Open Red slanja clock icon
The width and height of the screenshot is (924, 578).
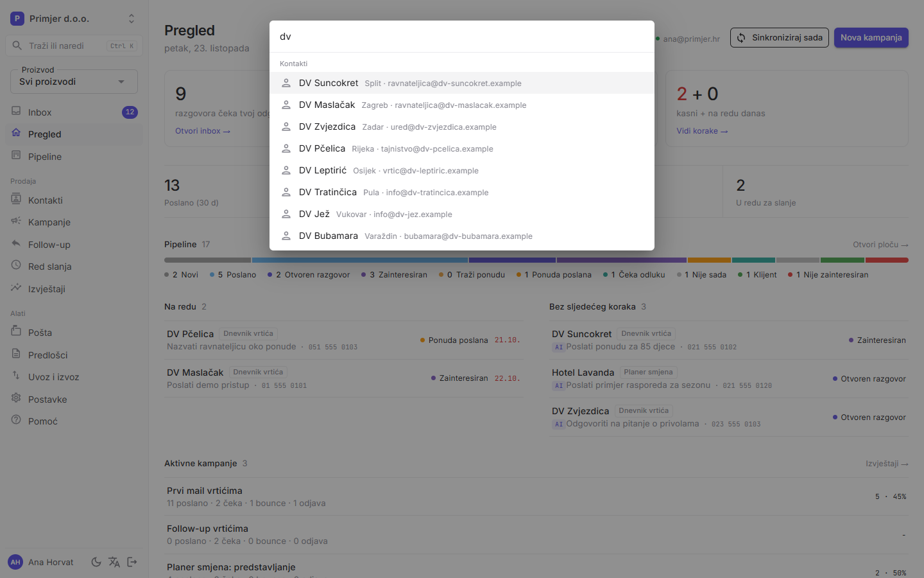[16, 266]
